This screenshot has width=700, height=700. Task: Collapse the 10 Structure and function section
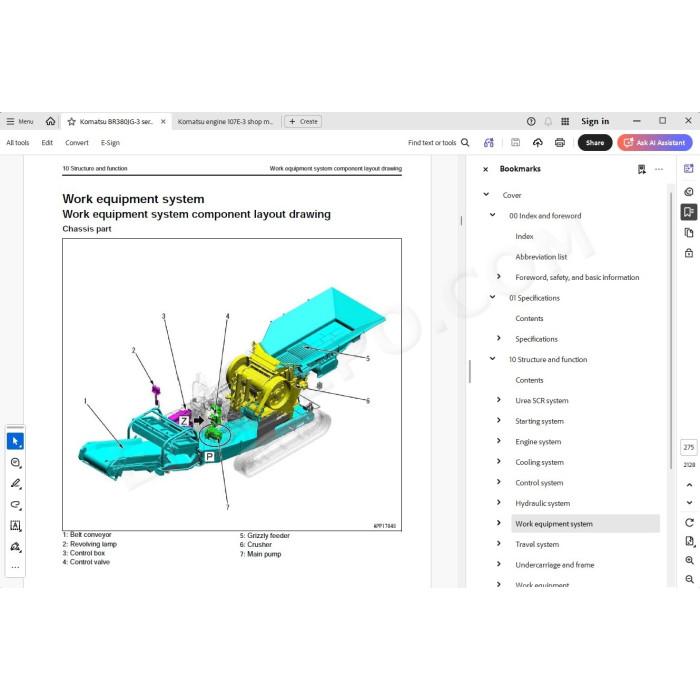[492, 358]
